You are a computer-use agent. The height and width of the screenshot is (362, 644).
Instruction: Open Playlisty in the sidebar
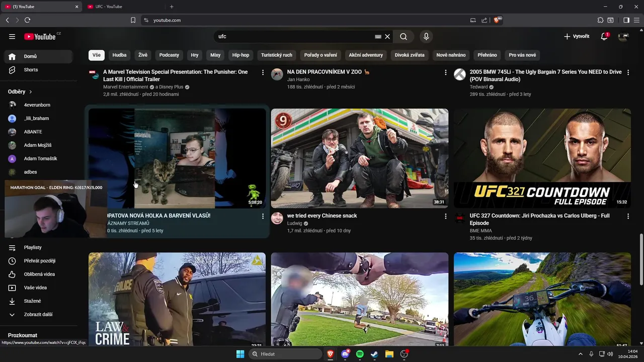pos(39,247)
